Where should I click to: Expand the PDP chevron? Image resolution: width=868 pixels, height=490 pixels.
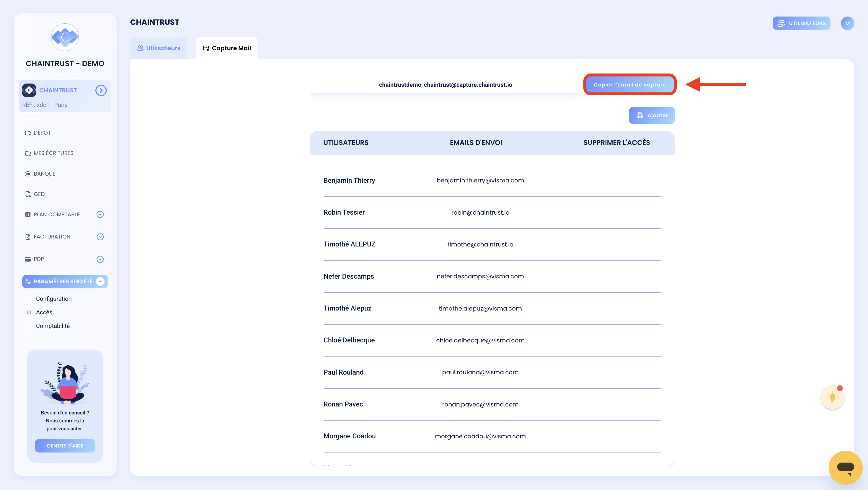(100, 259)
